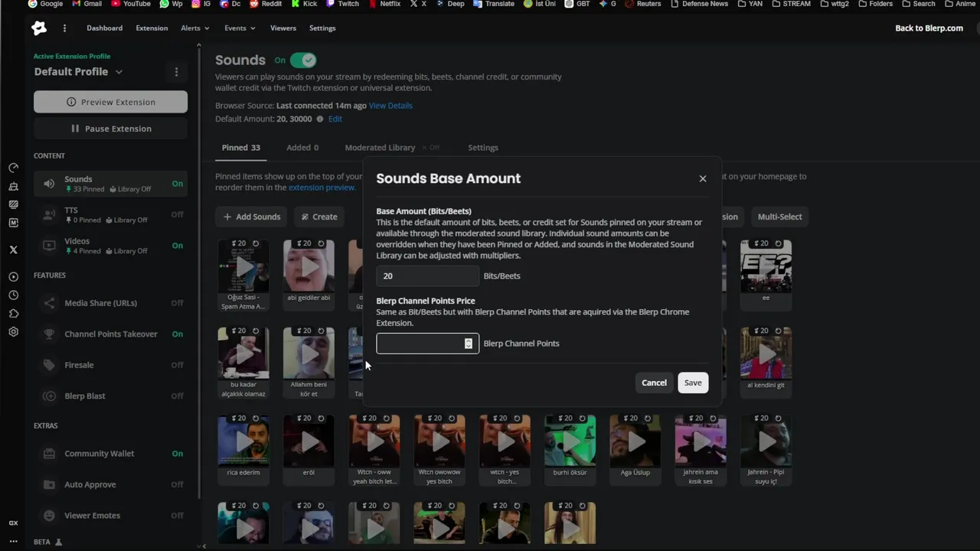Click Channel Points Takeover trophy icon
Image resolution: width=980 pixels, height=551 pixels.
[x=49, y=334]
